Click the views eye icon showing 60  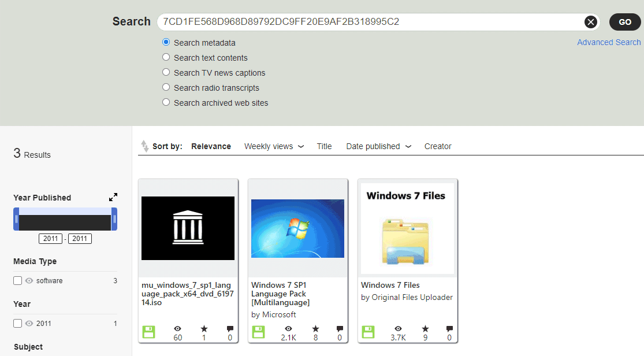pos(177,329)
